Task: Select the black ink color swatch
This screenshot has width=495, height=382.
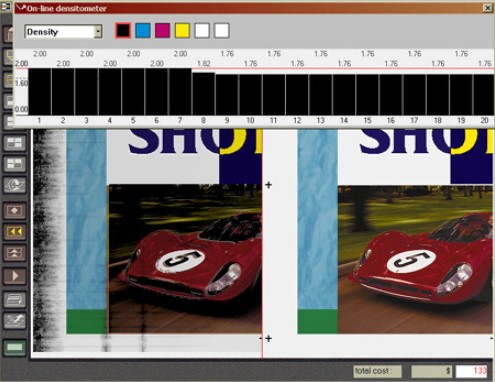Action: click(123, 31)
